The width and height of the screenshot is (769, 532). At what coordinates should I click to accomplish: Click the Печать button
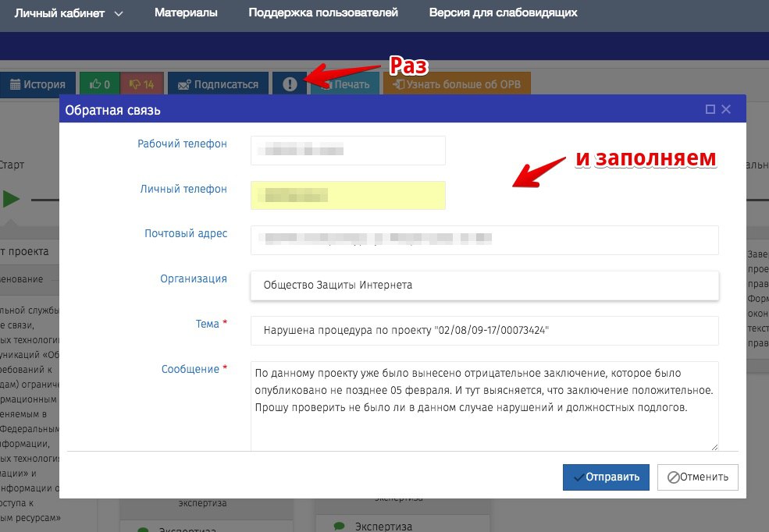click(x=345, y=84)
